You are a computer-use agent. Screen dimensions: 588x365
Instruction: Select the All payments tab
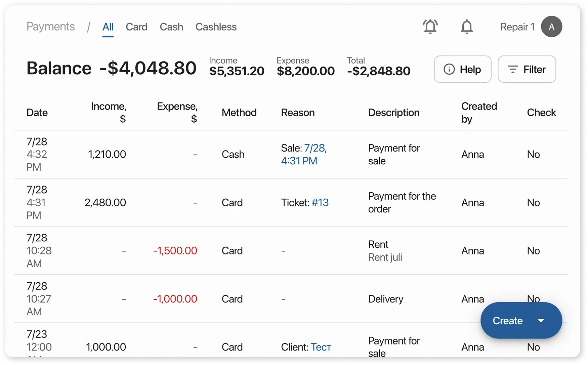pos(108,27)
